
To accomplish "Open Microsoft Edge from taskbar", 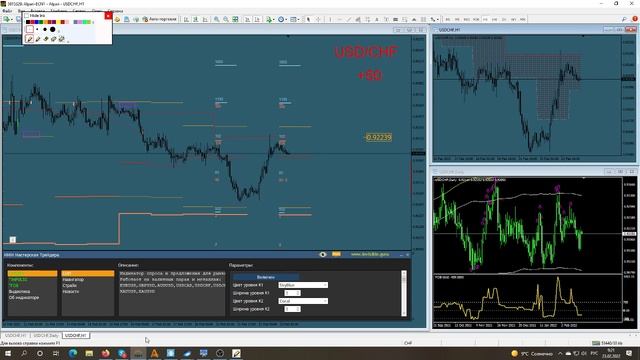I will [73, 353].
